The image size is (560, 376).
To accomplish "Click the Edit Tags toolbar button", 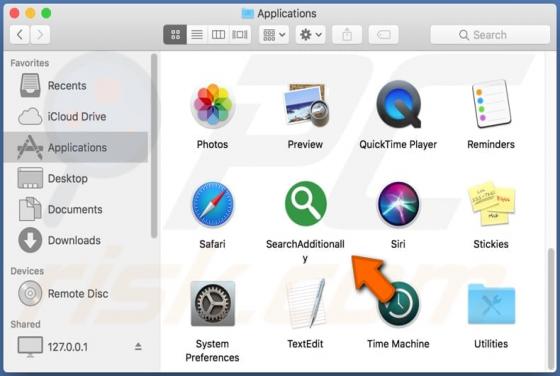I will (x=383, y=35).
